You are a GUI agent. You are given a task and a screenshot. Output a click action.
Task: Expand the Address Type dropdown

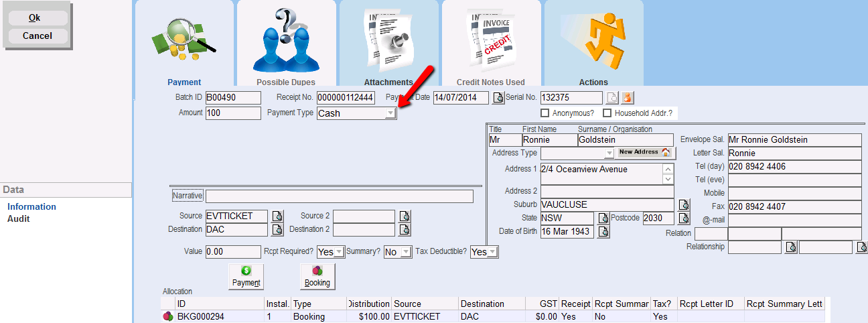tap(609, 153)
